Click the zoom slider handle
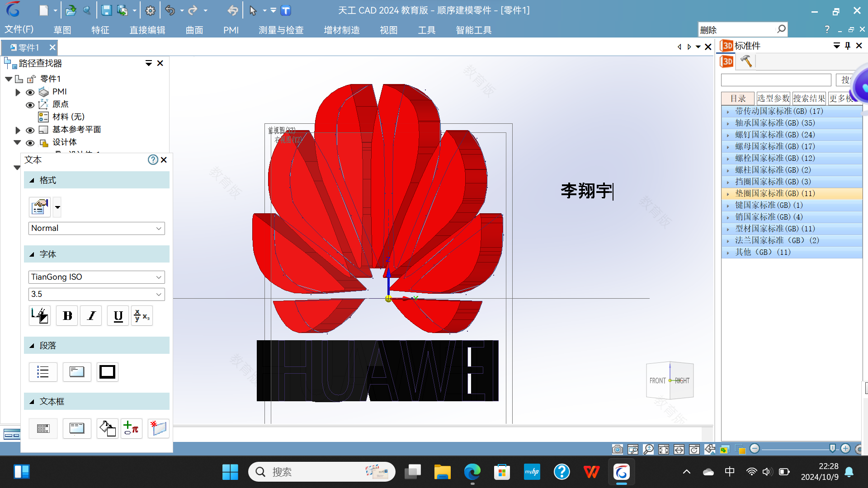 point(832,448)
